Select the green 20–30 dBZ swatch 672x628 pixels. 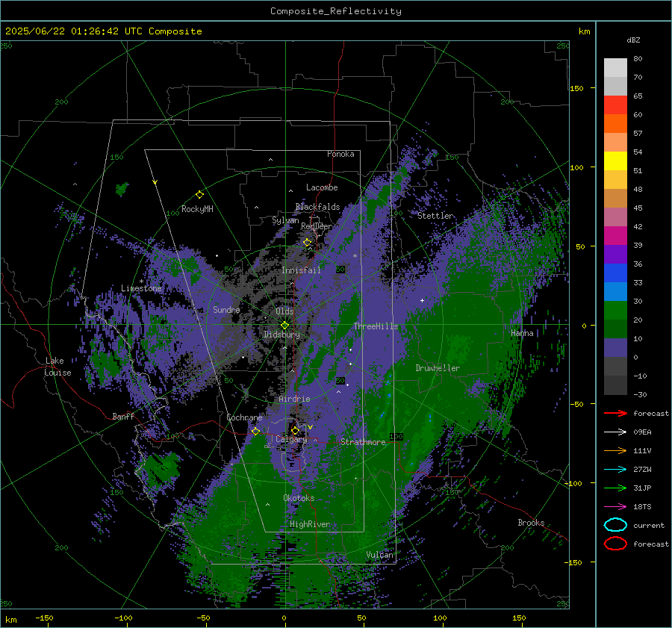tap(615, 311)
